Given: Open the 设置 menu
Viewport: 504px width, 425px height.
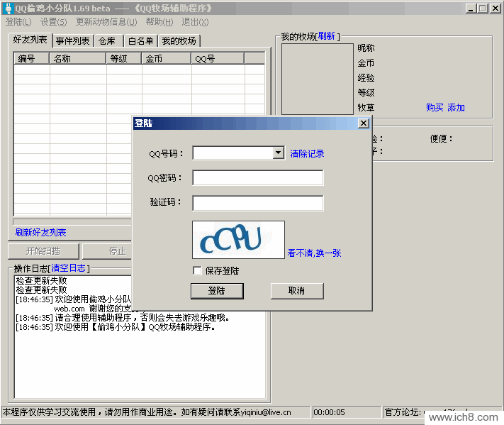Looking at the screenshot, I should click(x=53, y=22).
